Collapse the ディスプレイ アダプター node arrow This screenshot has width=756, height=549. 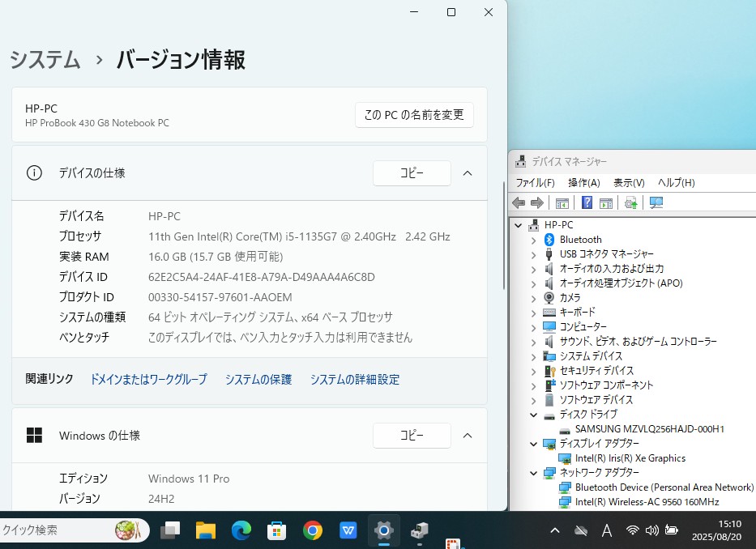point(533,444)
